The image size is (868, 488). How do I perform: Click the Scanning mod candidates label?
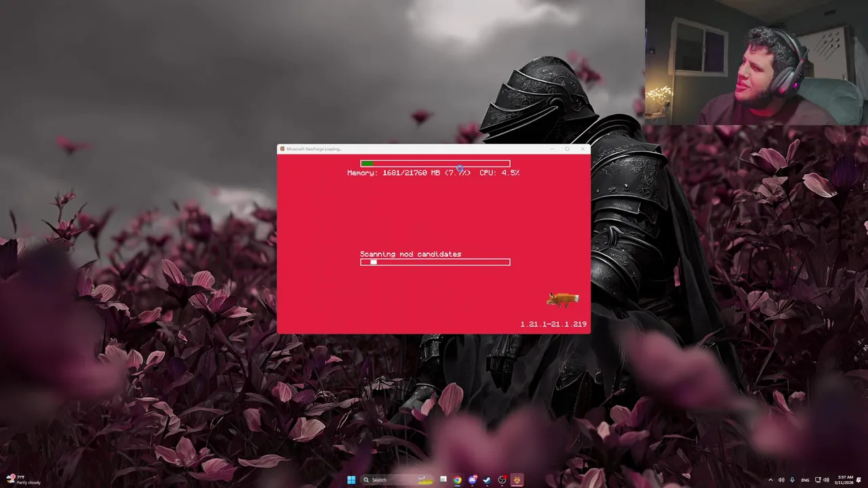[410, 254]
